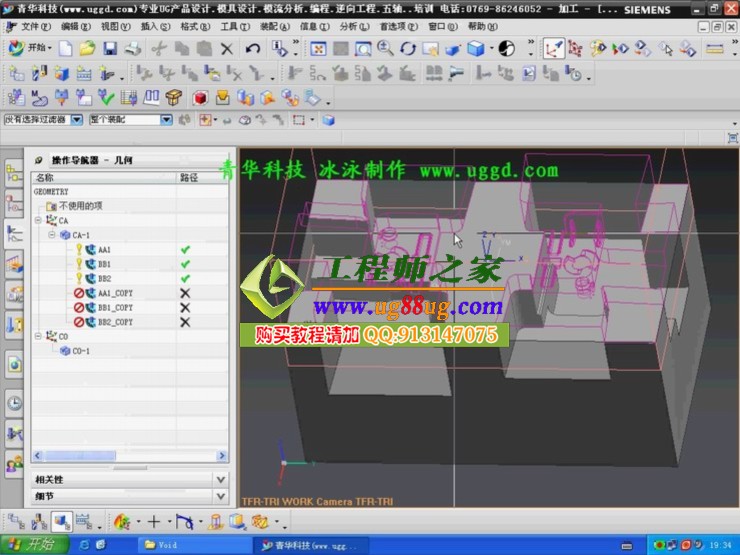Switch to Machine Tool view in bottom toolbar
Image resolution: width=740 pixels, height=555 pixels.
[39, 521]
